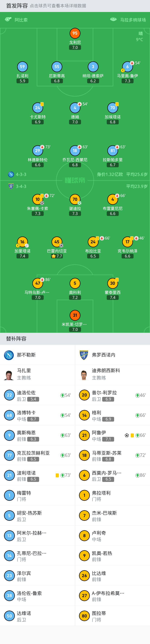Tap the stadium icon beside 马拉多纳球场
Image resolution: width=150 pixels, height=644 pixels.
pos(113,19)
